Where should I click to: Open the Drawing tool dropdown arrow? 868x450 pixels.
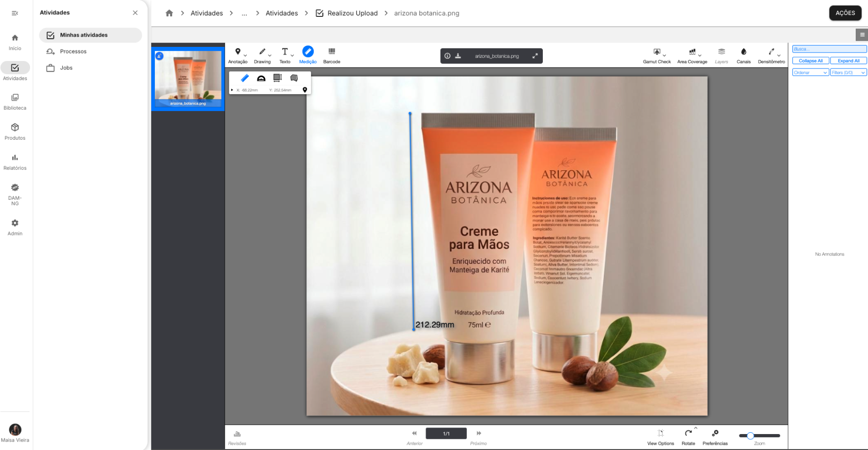tap(270, 56)
